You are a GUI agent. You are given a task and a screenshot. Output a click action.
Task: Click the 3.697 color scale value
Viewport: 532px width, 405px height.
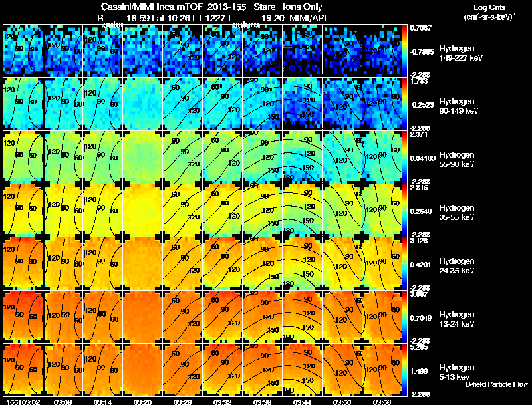point(419,294)
